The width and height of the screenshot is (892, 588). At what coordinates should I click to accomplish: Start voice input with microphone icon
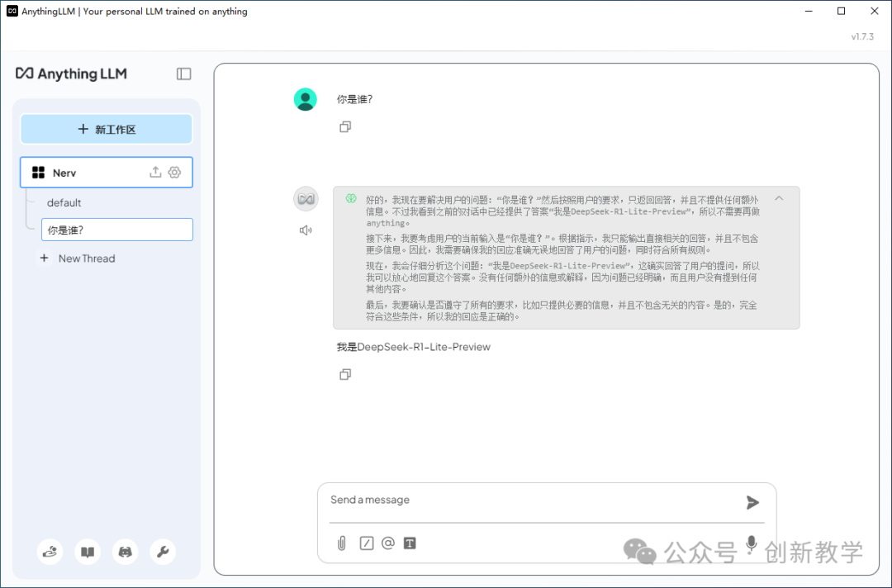[752, 544]
